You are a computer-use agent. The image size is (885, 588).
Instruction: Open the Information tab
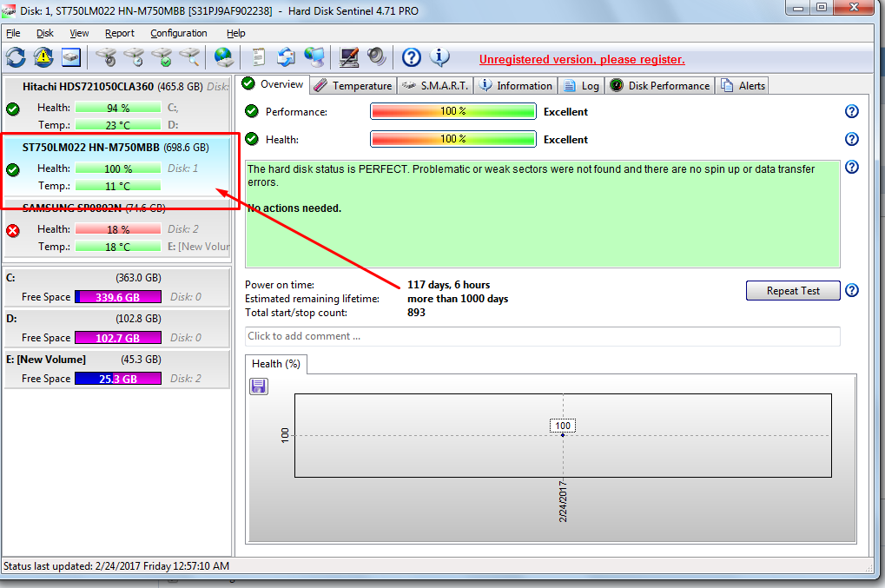[516, 86]
